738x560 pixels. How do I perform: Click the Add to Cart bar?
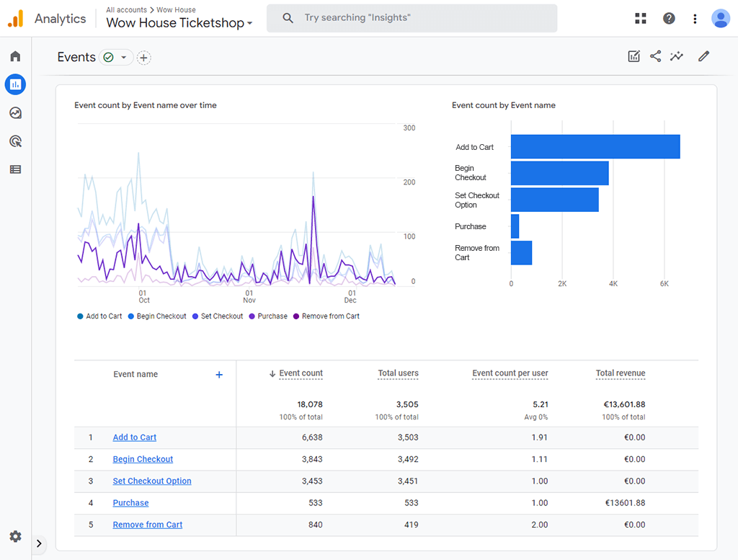(595, 147)
